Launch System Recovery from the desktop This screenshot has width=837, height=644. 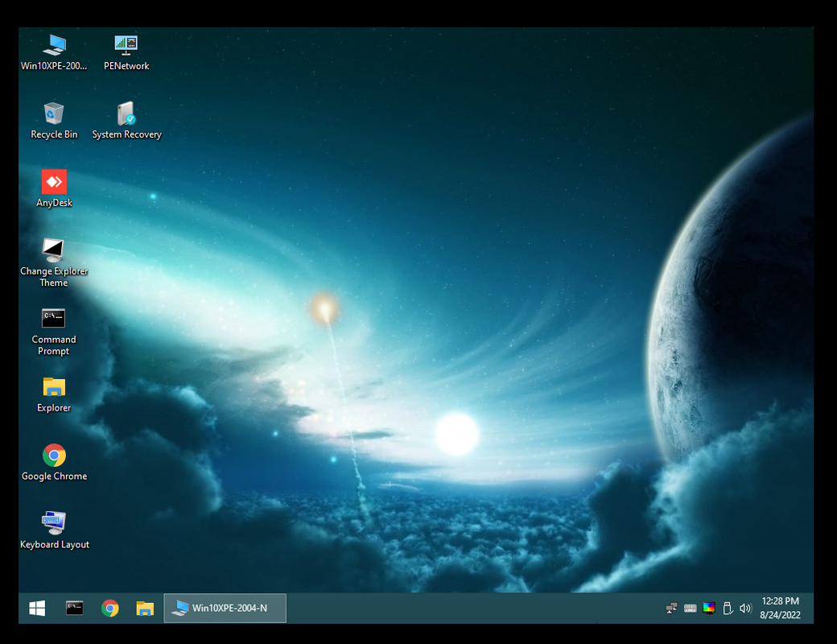point(126,121)
